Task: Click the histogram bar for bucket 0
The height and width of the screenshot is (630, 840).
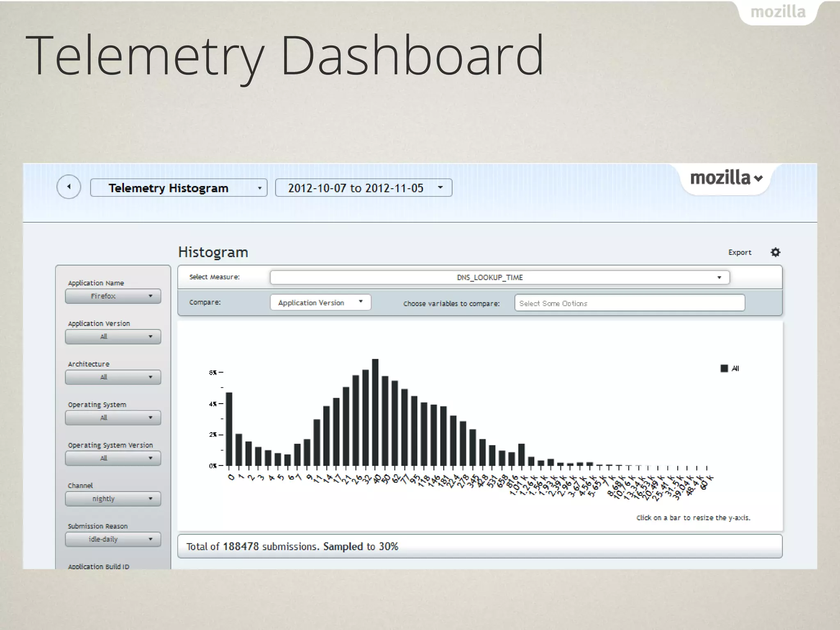Action: click(x=229, y=429)
